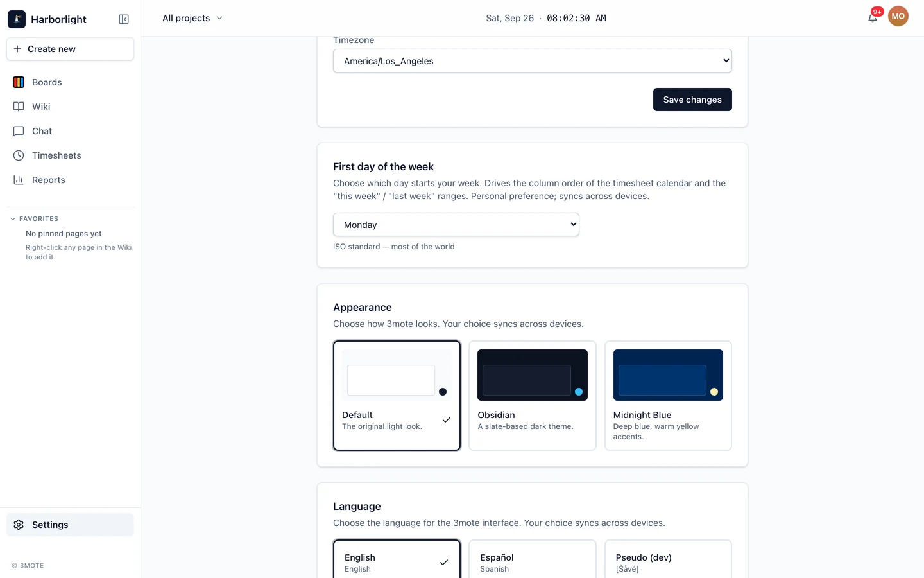924x578 pixels.
Task: Expand the All projects selector
Action: click(x=193, y=18)
